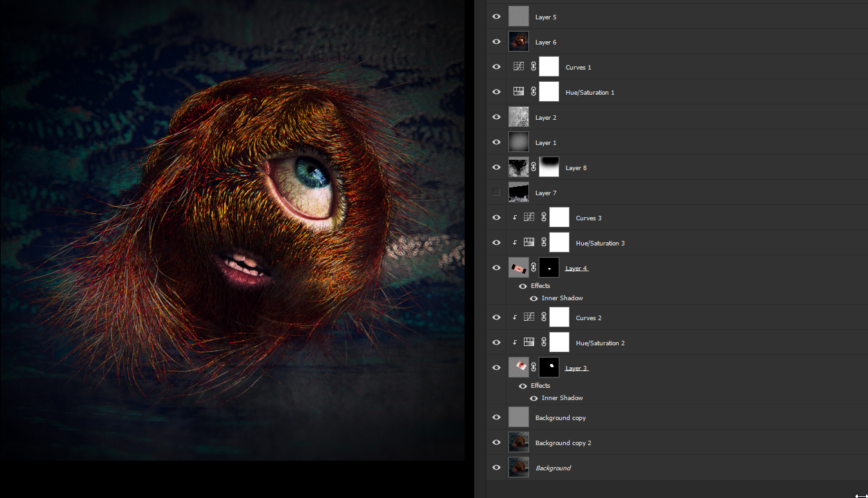Toggle Inner Shadow visibility under Layer 4
Viewport: 868px width, 498px height.
click(534, 298)
